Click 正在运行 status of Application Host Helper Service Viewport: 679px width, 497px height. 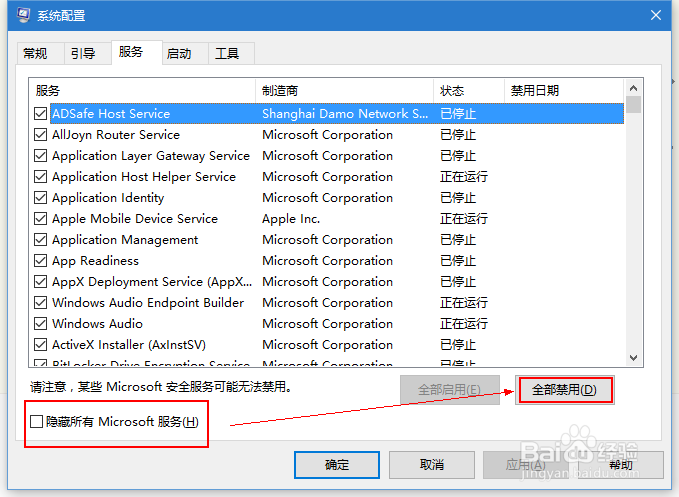click(x=464, y=177)
